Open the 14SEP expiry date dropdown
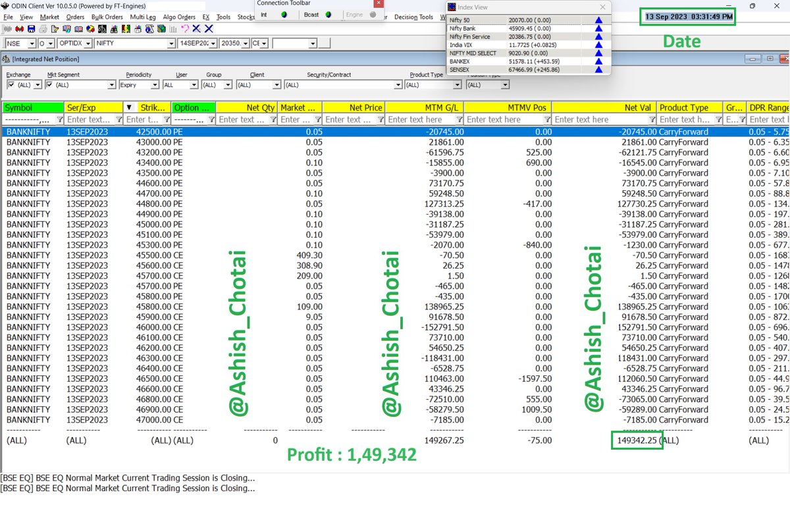This screenshot has width=790, height=532. (213, 43)
